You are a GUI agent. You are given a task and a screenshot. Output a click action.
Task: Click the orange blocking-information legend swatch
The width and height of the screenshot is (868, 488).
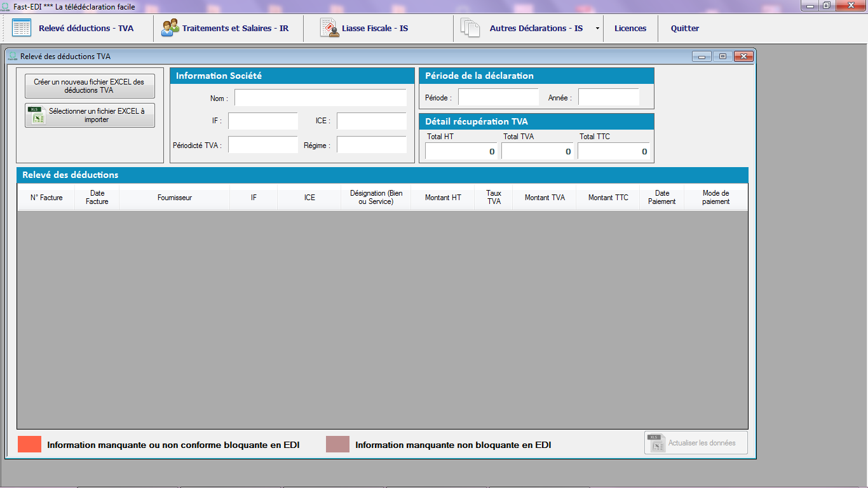pos(29,444)
